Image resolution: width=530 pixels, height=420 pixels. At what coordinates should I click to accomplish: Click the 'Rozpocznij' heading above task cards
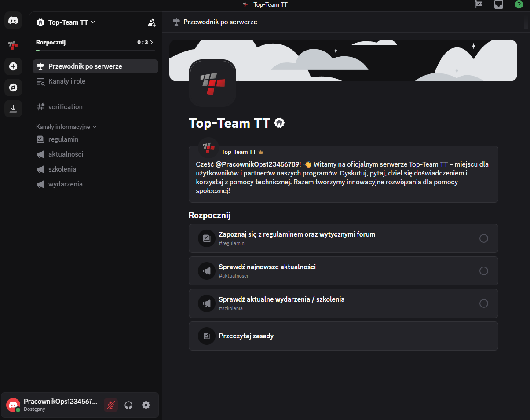coord(209,215)
